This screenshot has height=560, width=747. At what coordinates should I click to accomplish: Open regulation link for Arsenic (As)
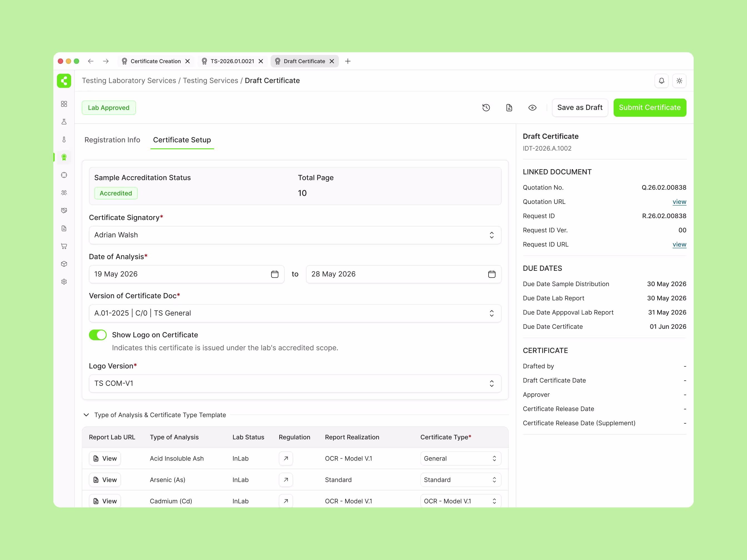[x=286, y=480]
